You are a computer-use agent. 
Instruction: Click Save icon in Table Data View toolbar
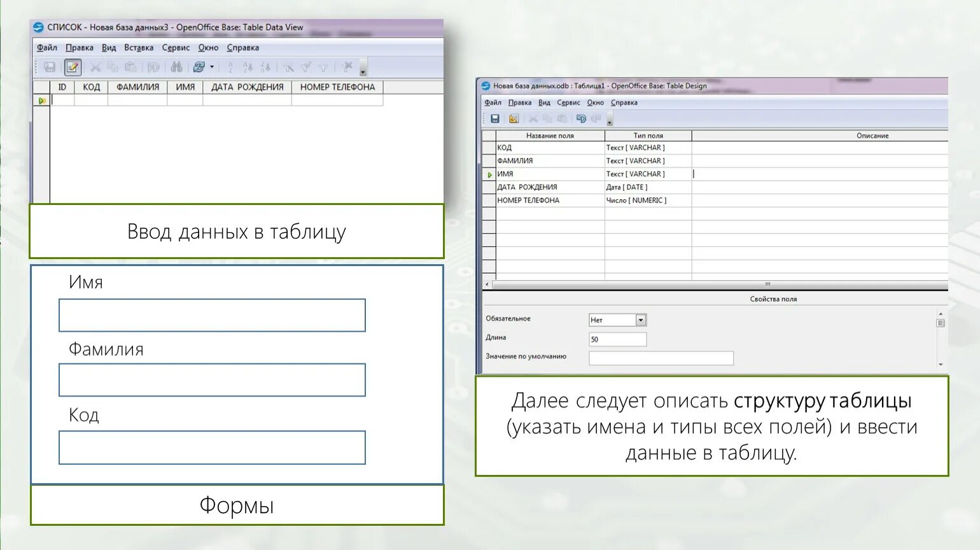pos(50,67)
